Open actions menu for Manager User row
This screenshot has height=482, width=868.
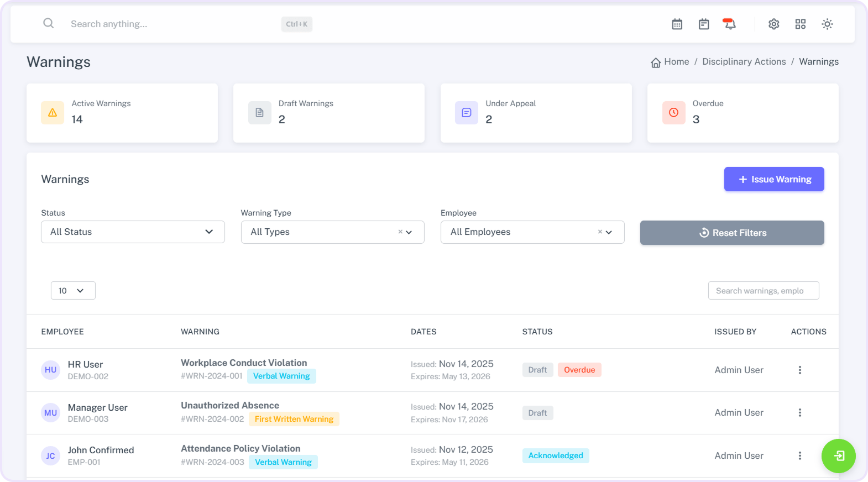point(799,413)
